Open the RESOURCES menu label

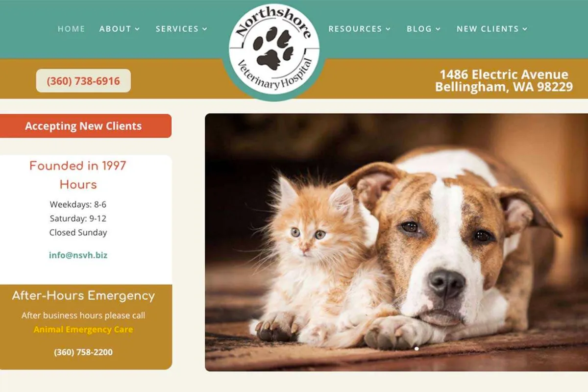(355, 29)
